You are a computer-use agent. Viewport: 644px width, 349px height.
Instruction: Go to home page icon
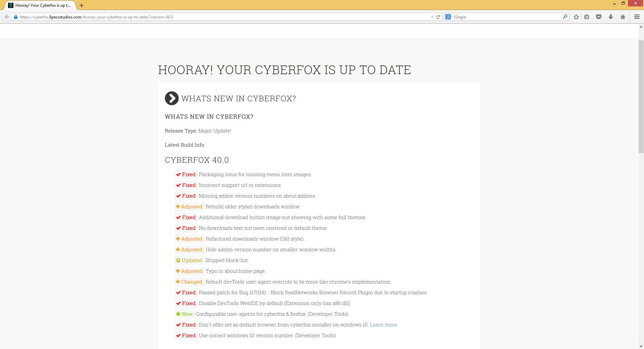coord(623,17)
